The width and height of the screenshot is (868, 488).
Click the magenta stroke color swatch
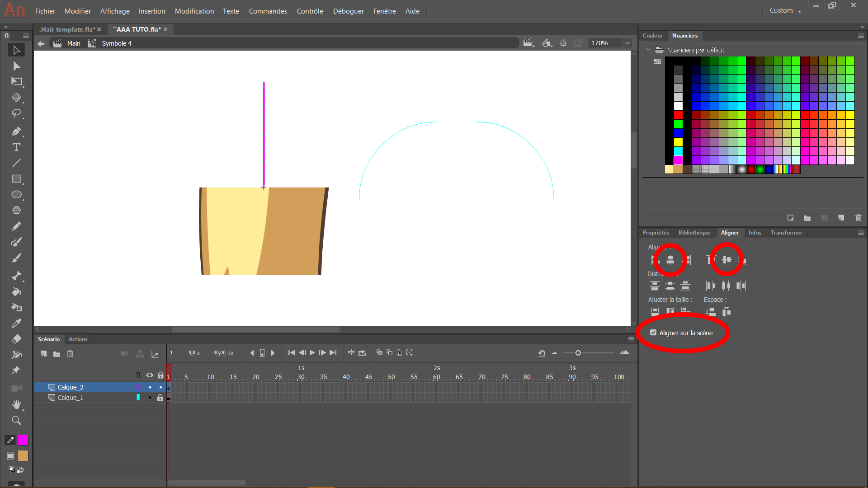tap(23, 440)
